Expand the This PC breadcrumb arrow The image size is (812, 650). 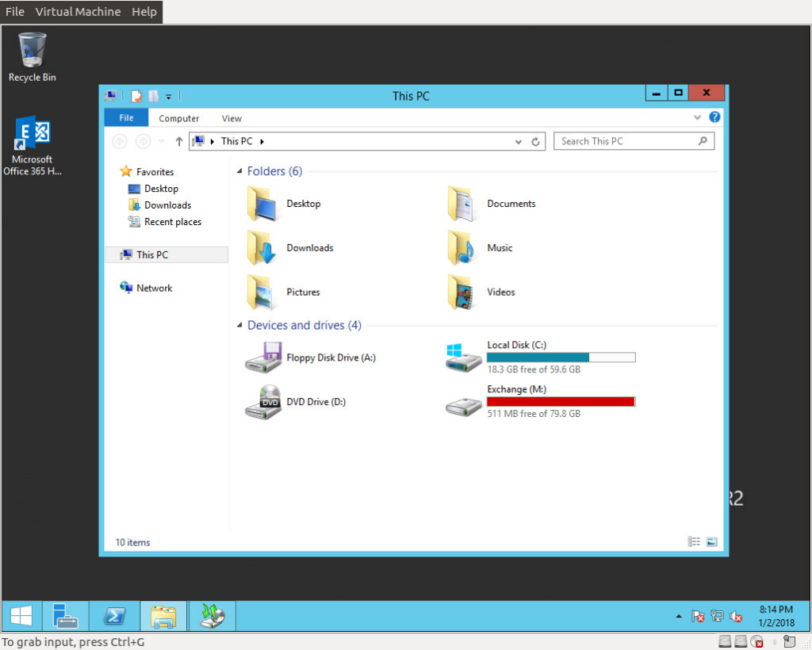pyautogui.click(x=262, y=141)
